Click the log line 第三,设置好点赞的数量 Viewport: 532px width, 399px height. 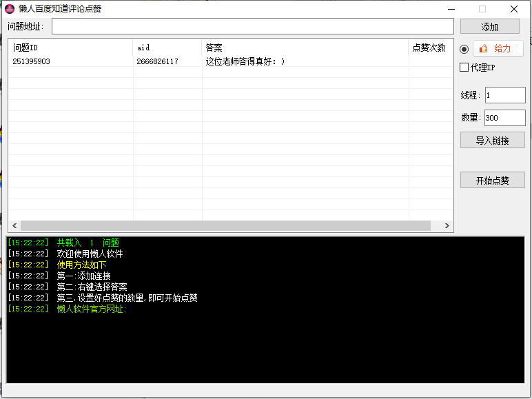103,298
